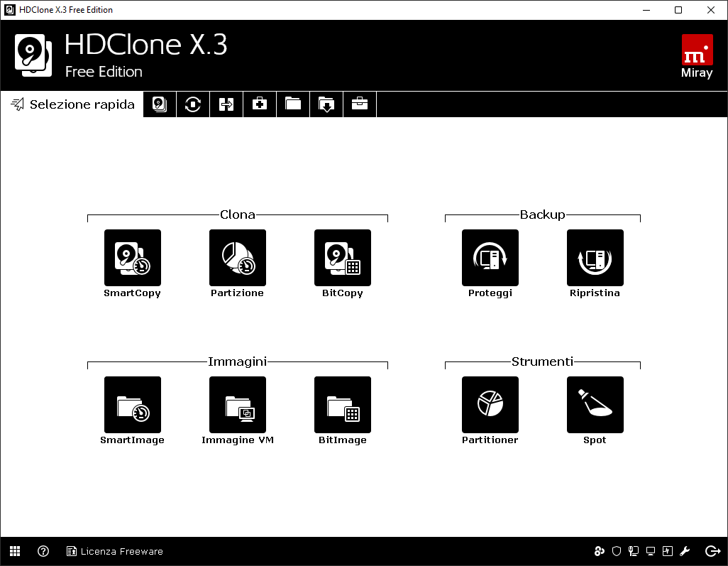Minimize the HDClone window

point(646,10)
